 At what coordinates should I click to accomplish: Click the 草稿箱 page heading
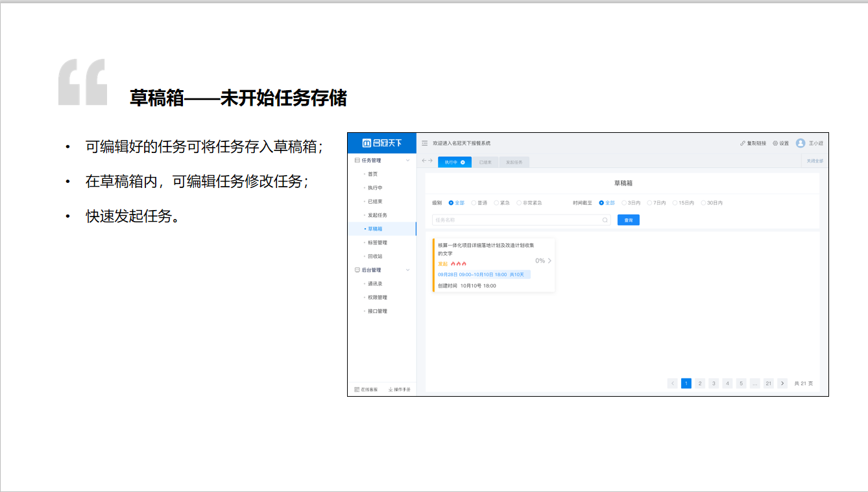point(623,183)
